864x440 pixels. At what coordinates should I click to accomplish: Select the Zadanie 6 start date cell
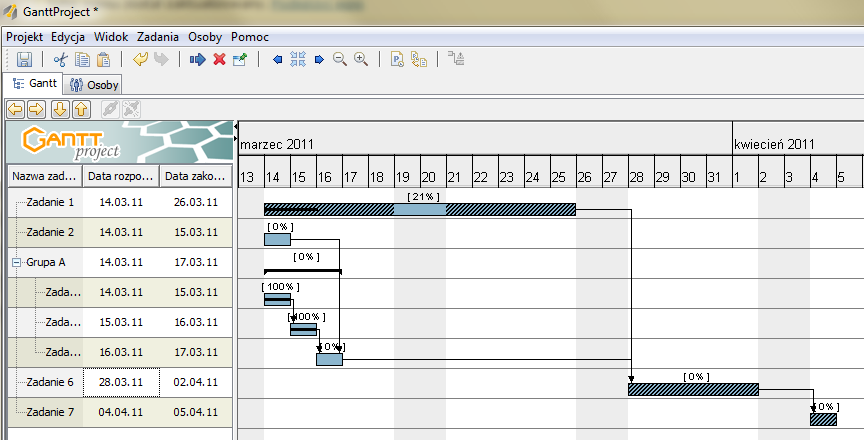click(x=121, y=382)
